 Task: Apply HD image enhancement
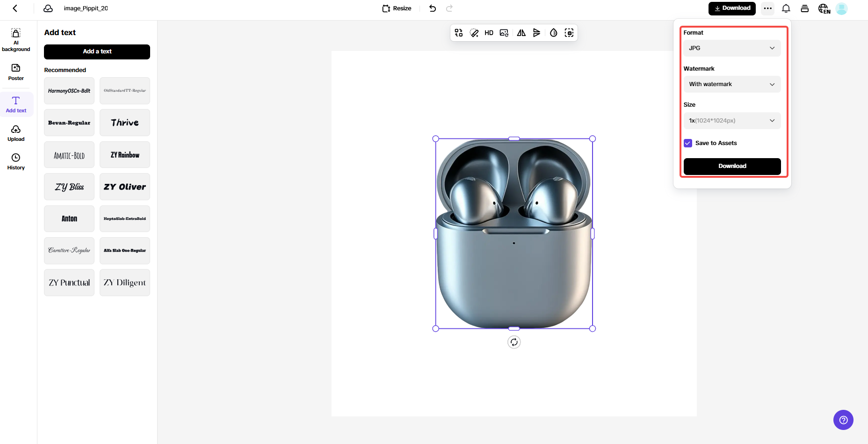click(489, 33)
